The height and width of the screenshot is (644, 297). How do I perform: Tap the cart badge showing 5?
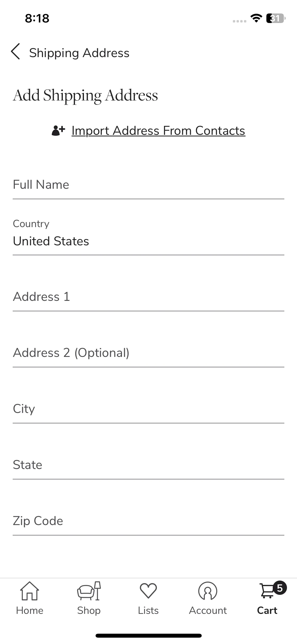coord(280,588)
